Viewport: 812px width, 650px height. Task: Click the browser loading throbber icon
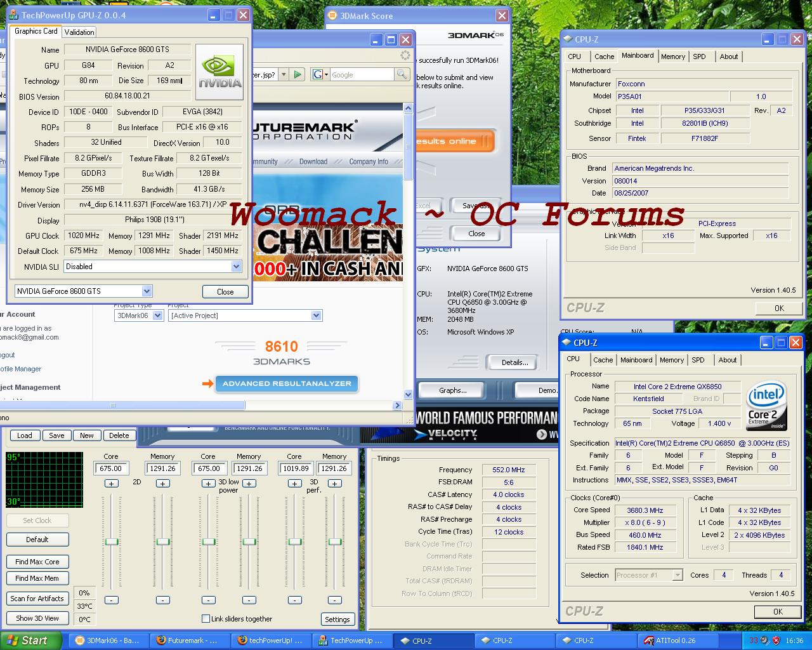coord(405,56)
